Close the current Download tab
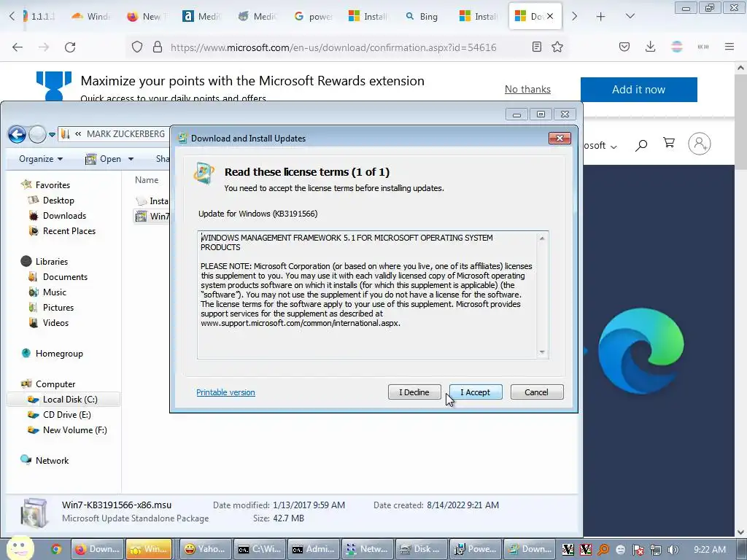The width and height of the screenshot is (747, 560). (x=550, y=16)
